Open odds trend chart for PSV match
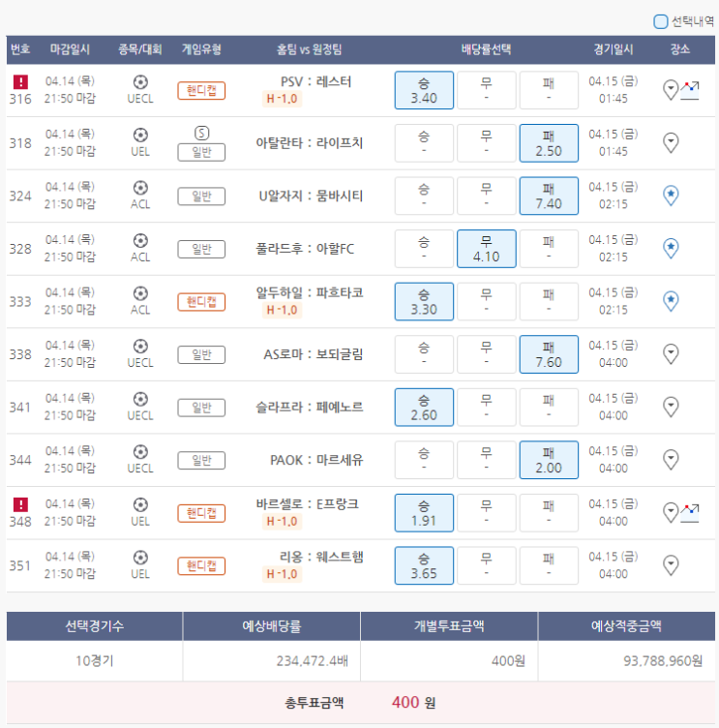 tap(690, 90)
